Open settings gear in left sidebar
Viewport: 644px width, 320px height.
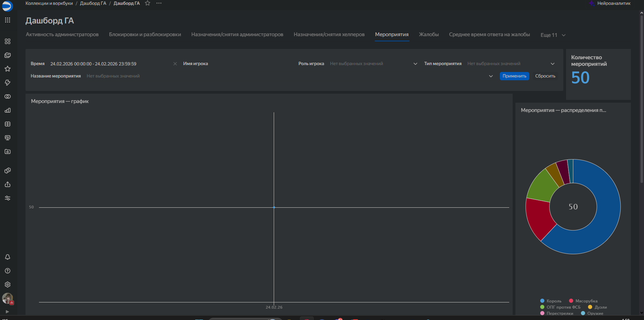8,285
